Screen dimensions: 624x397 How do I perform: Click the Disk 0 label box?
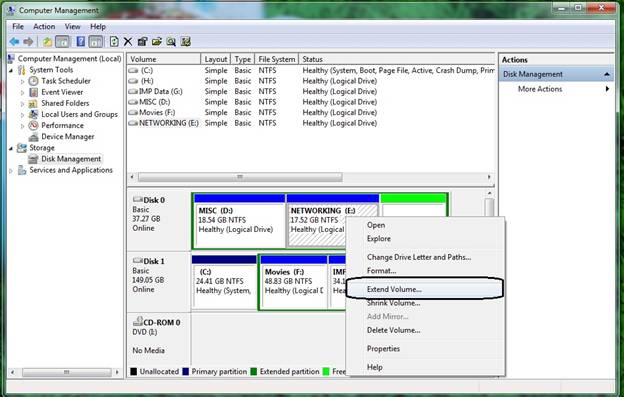[x=159, y=220]
